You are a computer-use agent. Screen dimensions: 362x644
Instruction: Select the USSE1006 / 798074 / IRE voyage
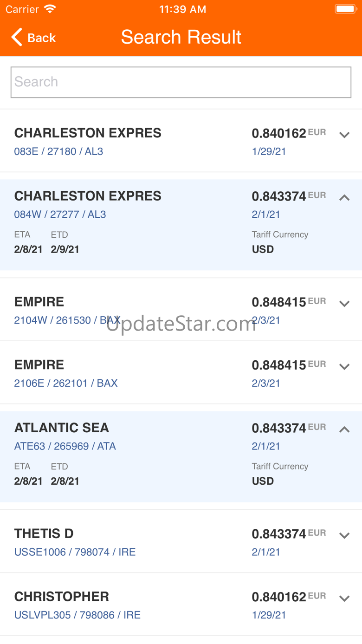(75, 552)
